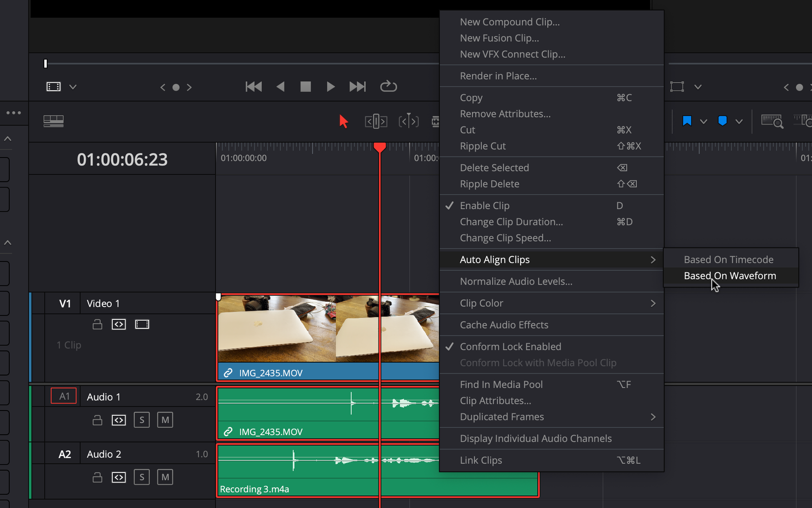This screenshot has width=812, height=508.
Task: Open the flag color dropdown
Action: click(x=704, y=121)
